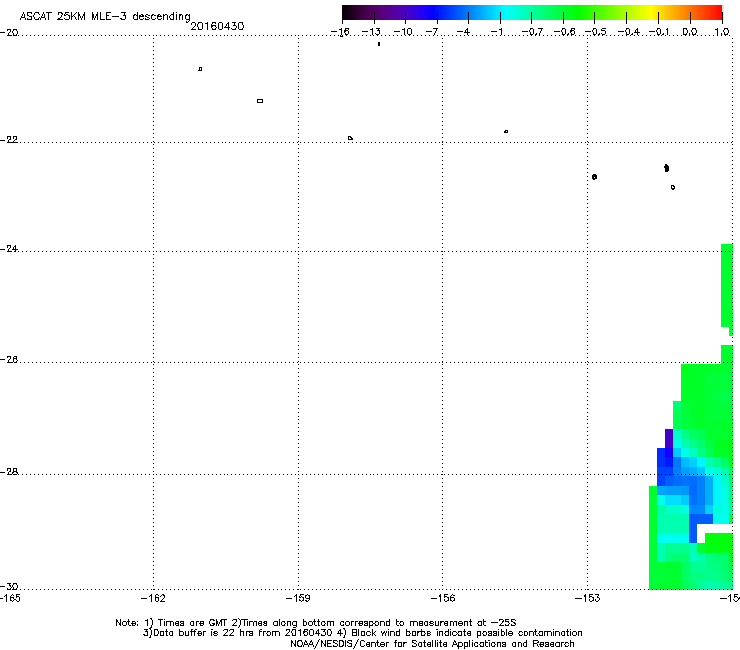Click the -162 longitude axis label
740x650 pixels.
(153, 598)
